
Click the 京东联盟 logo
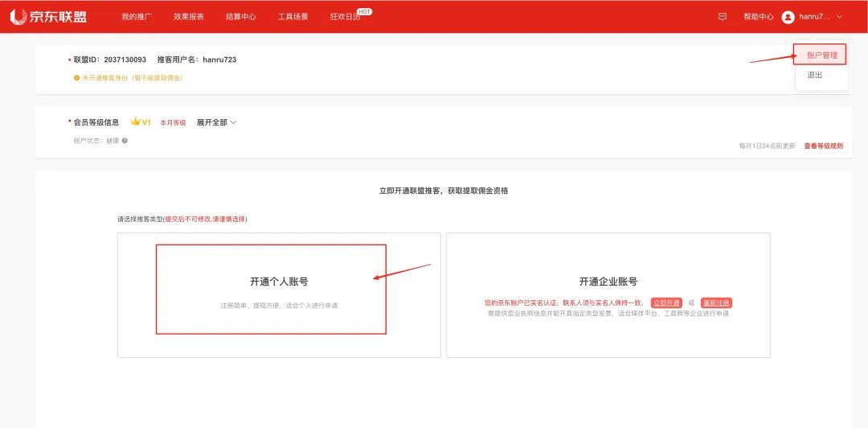tap(49, 17)
